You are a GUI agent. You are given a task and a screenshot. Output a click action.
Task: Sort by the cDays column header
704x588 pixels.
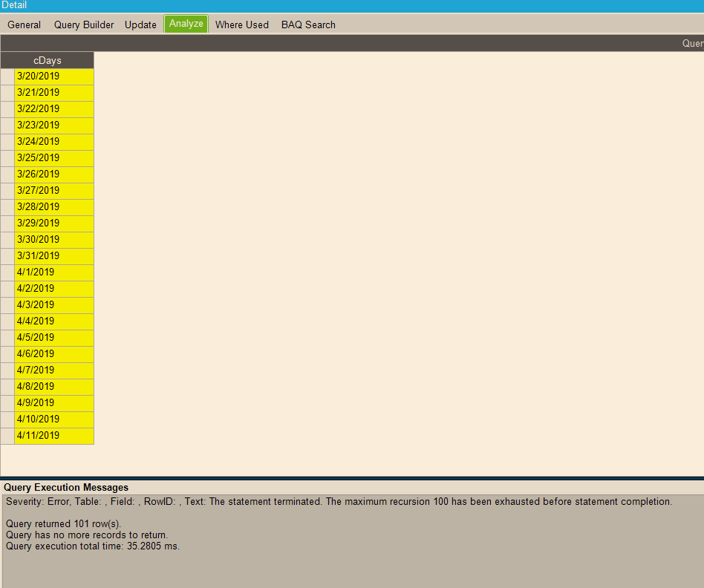tap(47, 60)
